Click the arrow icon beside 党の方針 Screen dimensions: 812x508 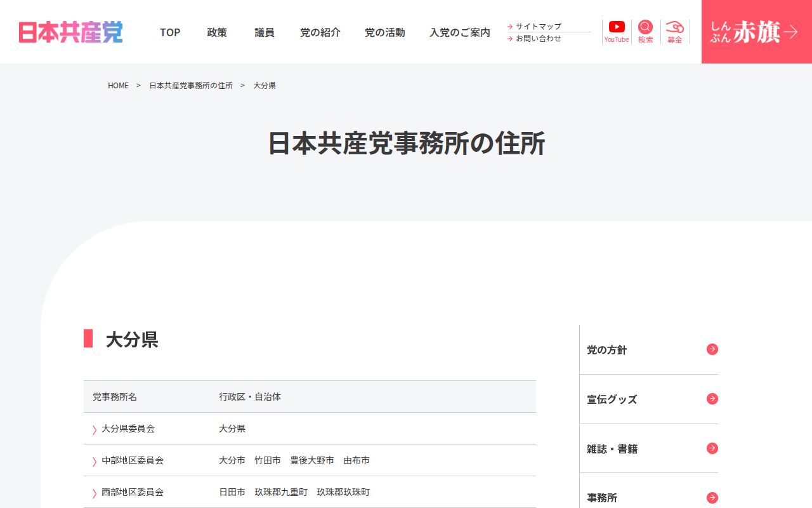pyautogui.click(x=712, y=349)
